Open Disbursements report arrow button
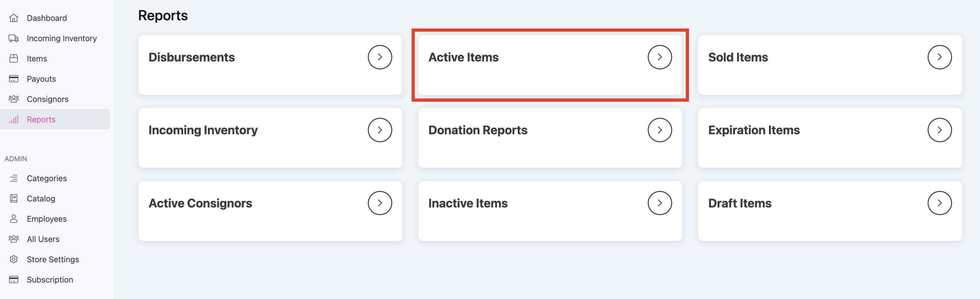The width and height of the screenshot is (980, 299). click(x=380, y=57)
